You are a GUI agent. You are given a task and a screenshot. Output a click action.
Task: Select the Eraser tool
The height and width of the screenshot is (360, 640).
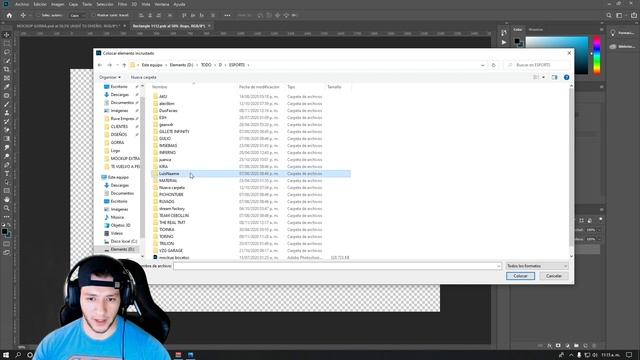coord(7,130)
